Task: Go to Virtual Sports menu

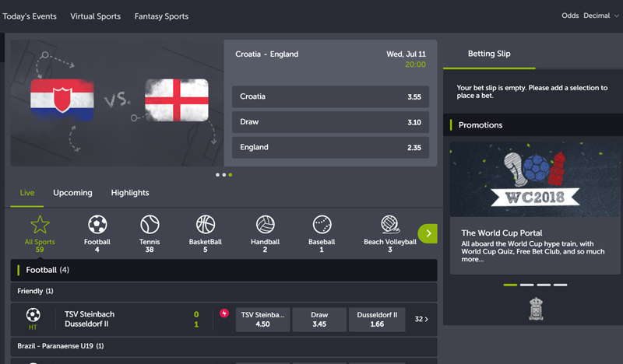Action: pos(95,16)
